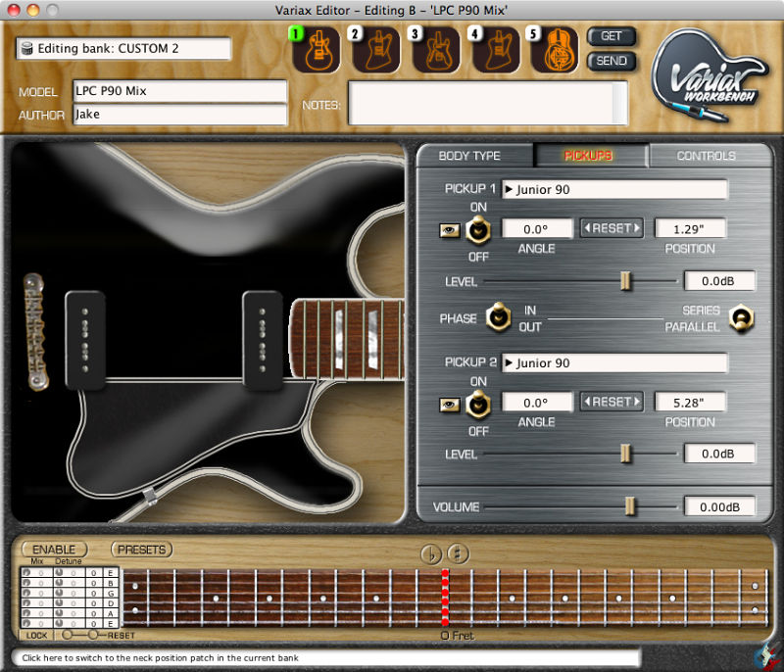This screenshot has height=672, width=784.
Task: Click the Mix knob for the B string
Action: tap(26, 583)
